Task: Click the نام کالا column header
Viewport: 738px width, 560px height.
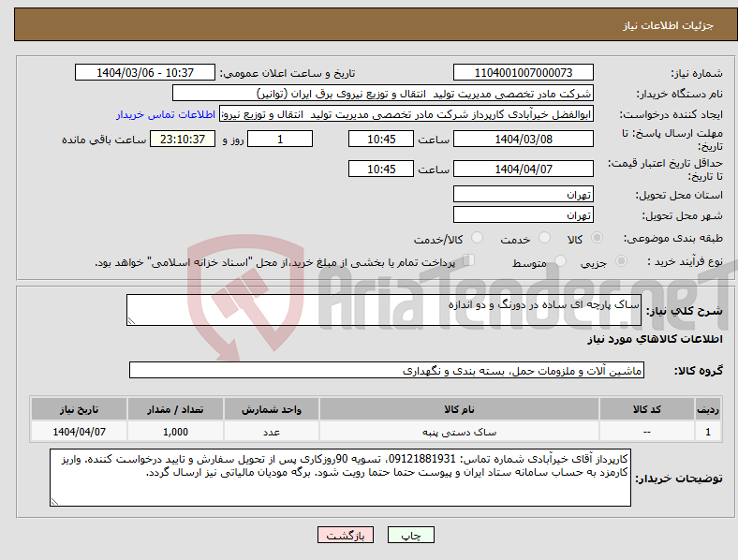Action: tap(459, 409)
